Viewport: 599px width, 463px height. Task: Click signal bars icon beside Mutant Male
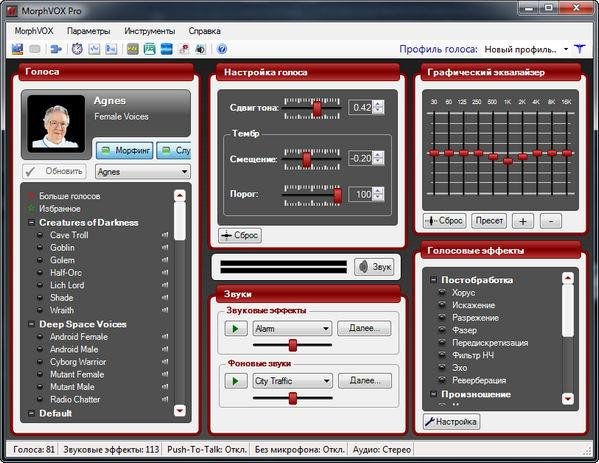point(165,387)
